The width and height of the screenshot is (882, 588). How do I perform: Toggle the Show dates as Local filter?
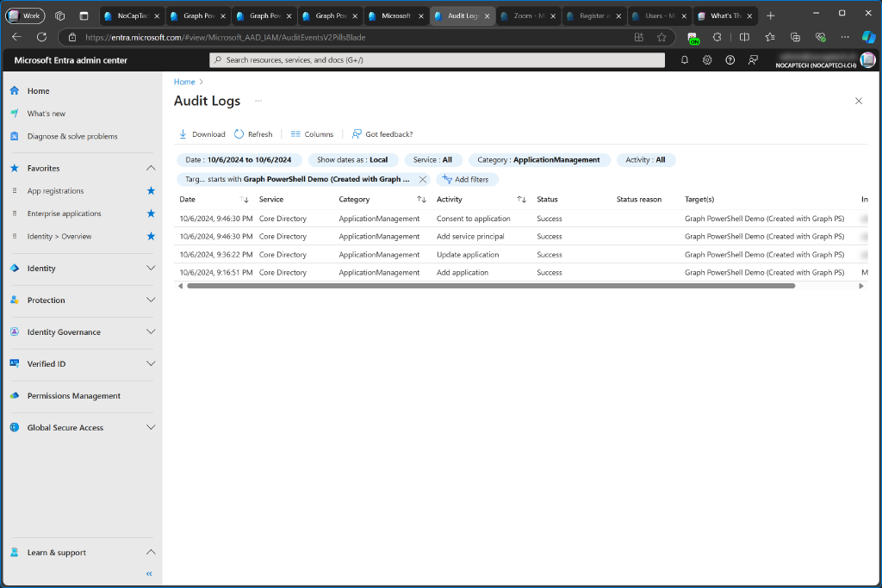click(352, 159)
